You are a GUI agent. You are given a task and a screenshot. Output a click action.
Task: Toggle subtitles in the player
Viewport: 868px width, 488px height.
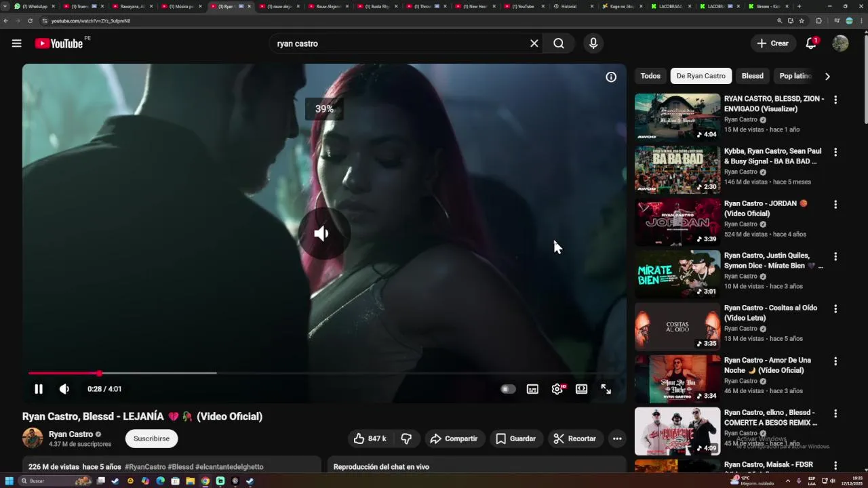pos(533,389)
